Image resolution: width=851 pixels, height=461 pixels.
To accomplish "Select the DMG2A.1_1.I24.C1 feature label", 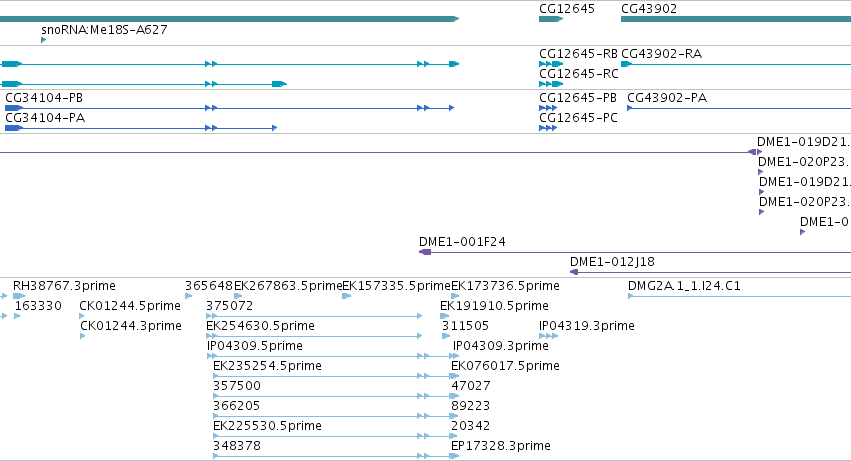I will click(684, 286).
